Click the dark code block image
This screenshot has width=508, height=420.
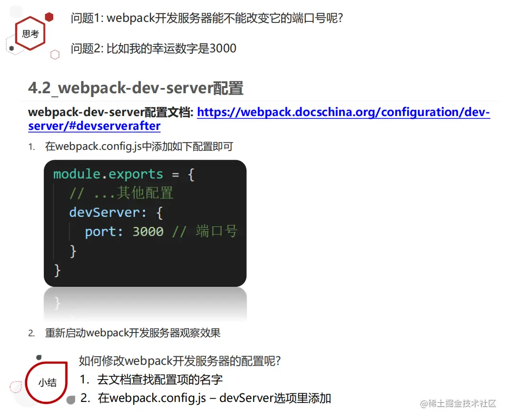(x=145, y=223)
